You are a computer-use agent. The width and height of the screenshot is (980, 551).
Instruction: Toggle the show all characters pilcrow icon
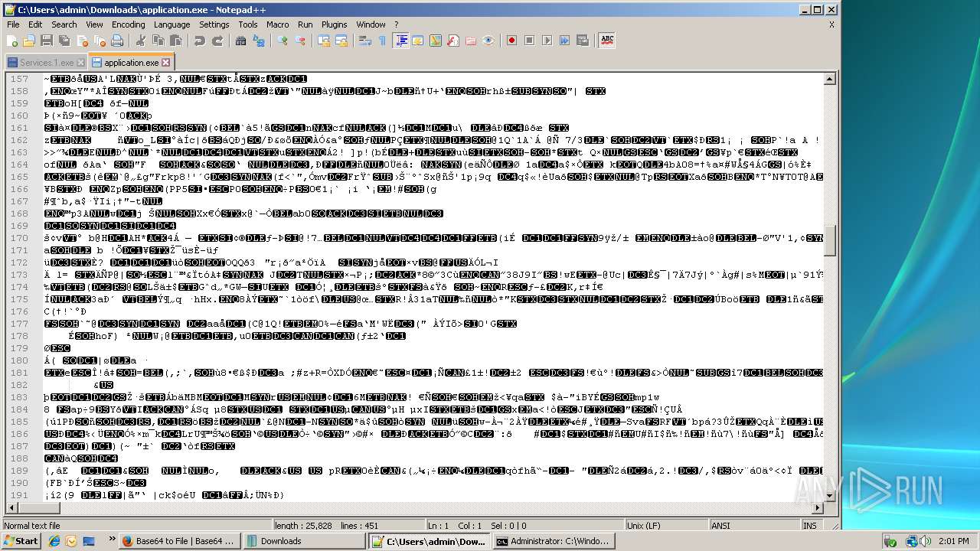[x=382, y=41]
